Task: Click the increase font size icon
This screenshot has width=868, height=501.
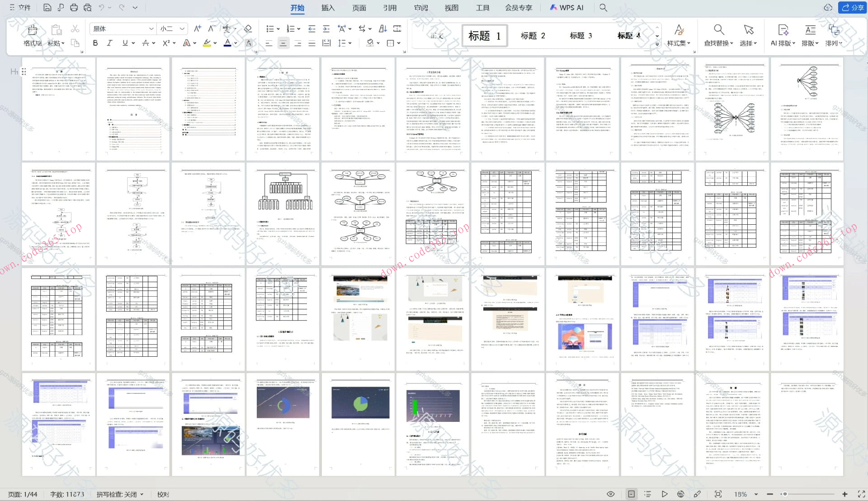Action: coord(198,28)
